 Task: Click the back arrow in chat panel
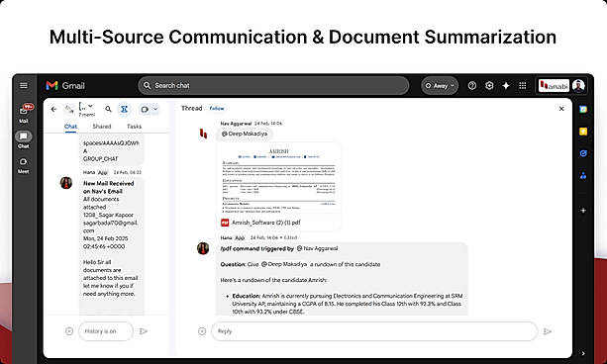click(x=53, y=110)
